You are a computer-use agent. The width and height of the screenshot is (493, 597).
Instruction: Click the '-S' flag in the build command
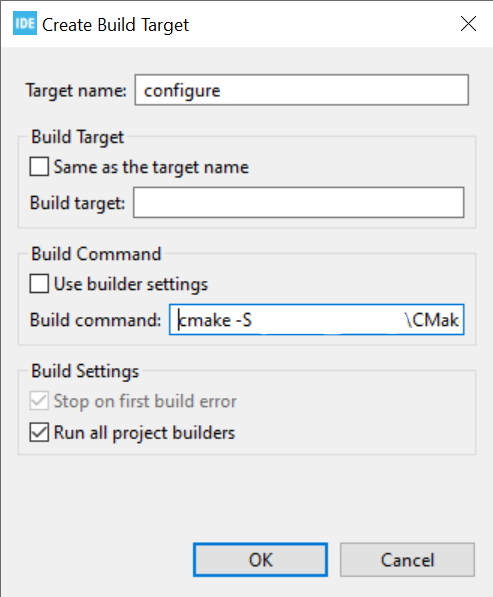pos(244,320)
